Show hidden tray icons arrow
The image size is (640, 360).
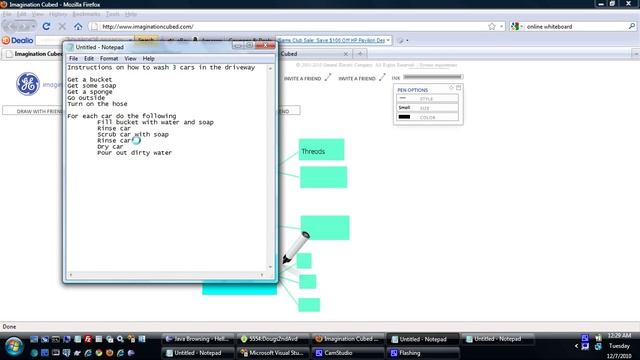click(576, 346)
